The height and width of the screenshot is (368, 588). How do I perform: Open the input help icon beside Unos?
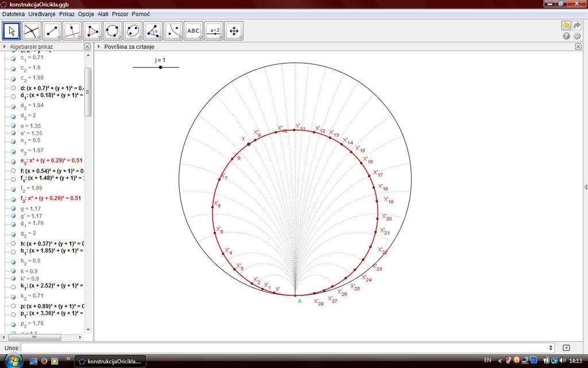[566, 348]
